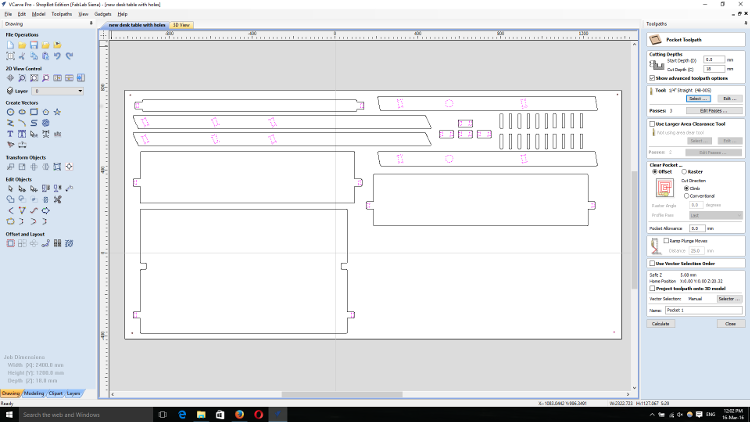Image resolution: width=750 pixels, height=422 pixels.
Task: Select the Draw Star tool
Action: point(57,112)
